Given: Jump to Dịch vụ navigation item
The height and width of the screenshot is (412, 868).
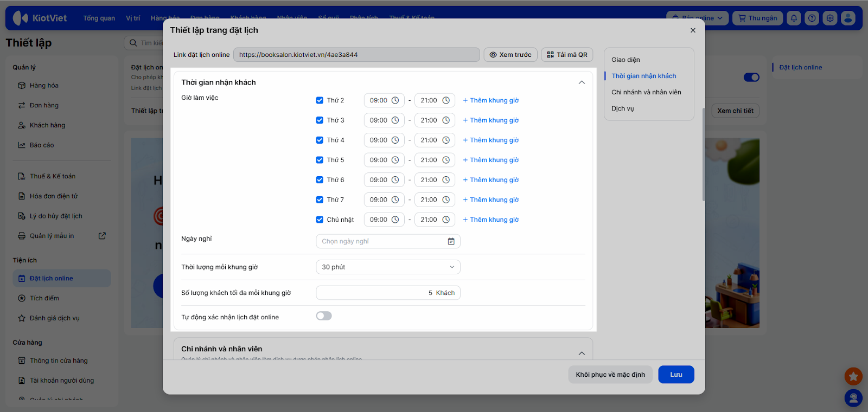Looking at the screenshot, I should pyautogui.click(x=623, y=108).
